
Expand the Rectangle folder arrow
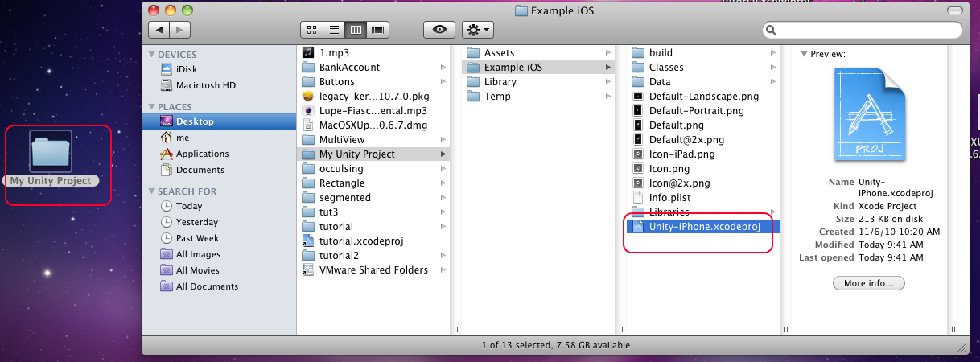click(x=443, y=183)
